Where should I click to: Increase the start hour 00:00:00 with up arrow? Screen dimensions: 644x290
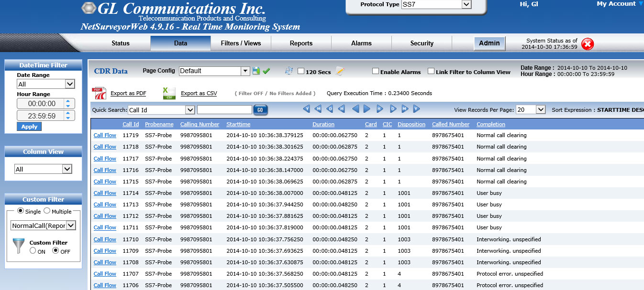click(x=68, y=101)
